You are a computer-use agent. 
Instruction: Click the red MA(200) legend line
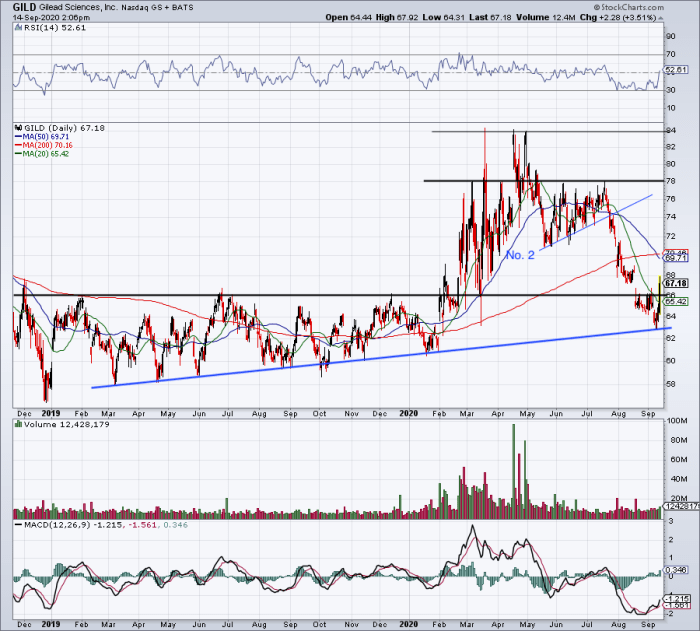[18, 145]
